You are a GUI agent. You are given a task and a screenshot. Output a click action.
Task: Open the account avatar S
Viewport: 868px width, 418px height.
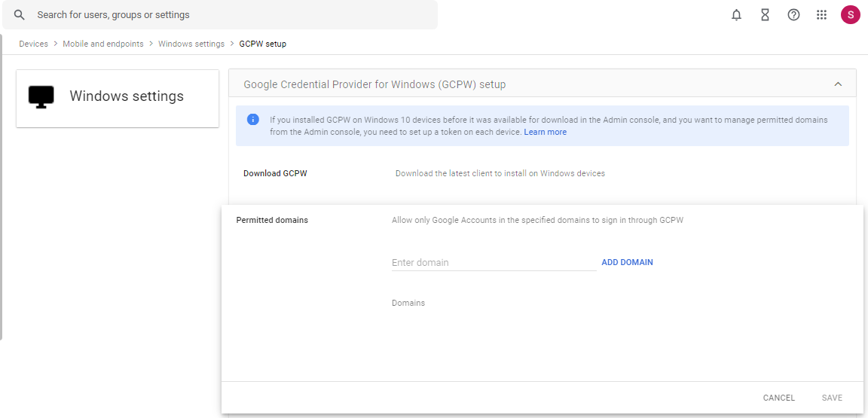(x=850, y=15)
